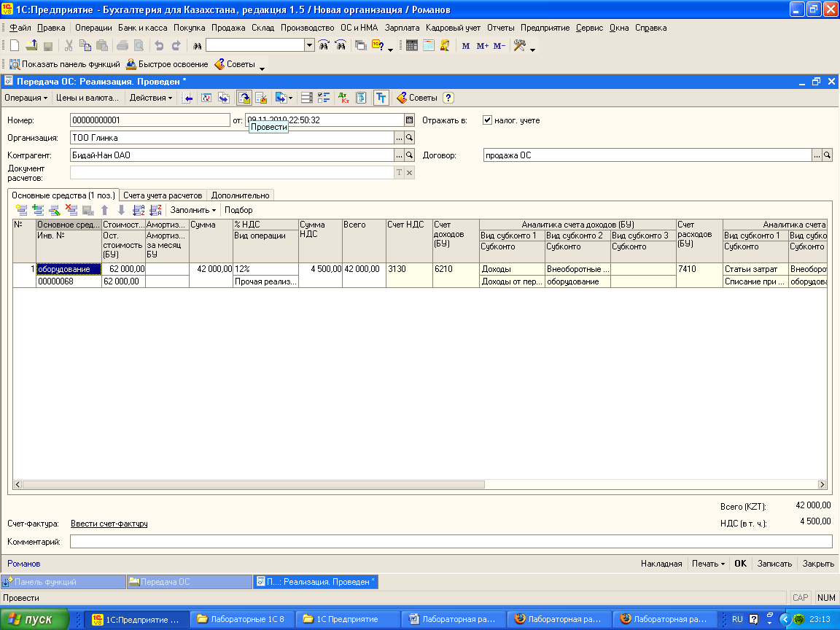Open the Банк и касса menu
The width and height of the screenshot is (840, 630).
point(142,28)
